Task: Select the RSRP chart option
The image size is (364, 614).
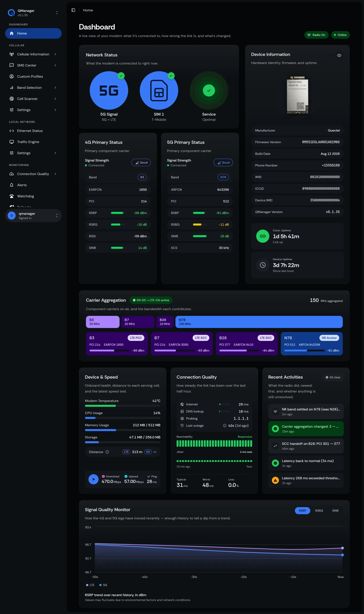Action: (302, 510)
